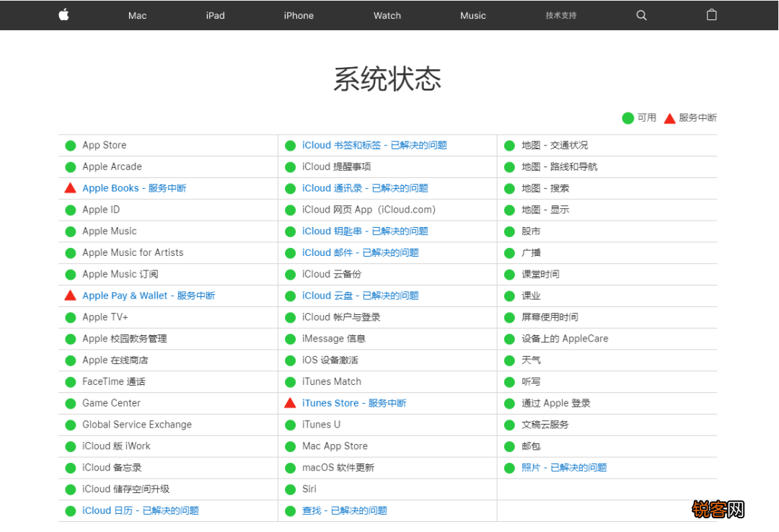Select 地图 - 交通状况 text
Viewport: 779px width, 532px height.
coord(555,145)
